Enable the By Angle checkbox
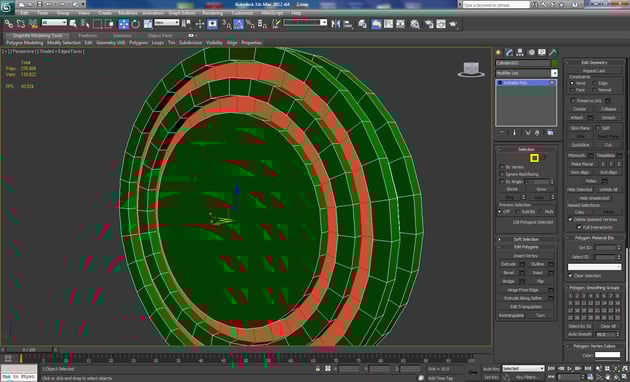This screenshot has width=630, height=382. (x=502, y=182)
